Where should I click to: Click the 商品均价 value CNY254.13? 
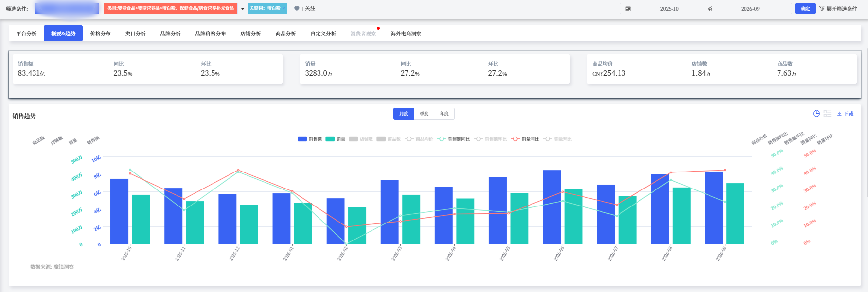[x=609, y=73]
